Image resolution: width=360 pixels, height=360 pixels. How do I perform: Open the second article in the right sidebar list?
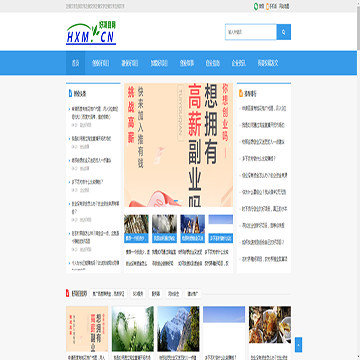pos(263,125)
